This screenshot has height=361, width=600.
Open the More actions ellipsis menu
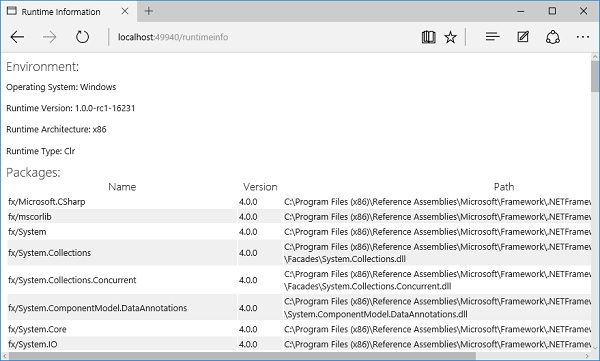tap(583, 37)
